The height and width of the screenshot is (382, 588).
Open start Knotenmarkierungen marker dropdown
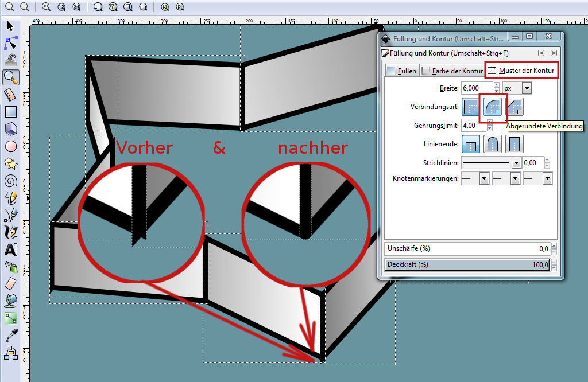(475, 178)
